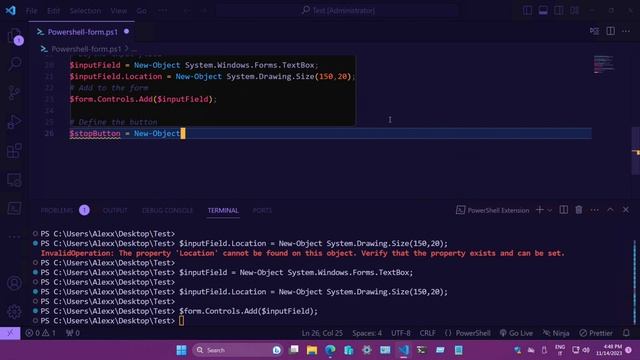The height and width of the screenshot is (360, 640).
Task: Toggle the bottom panel layout icon
Action: [543, 11]
